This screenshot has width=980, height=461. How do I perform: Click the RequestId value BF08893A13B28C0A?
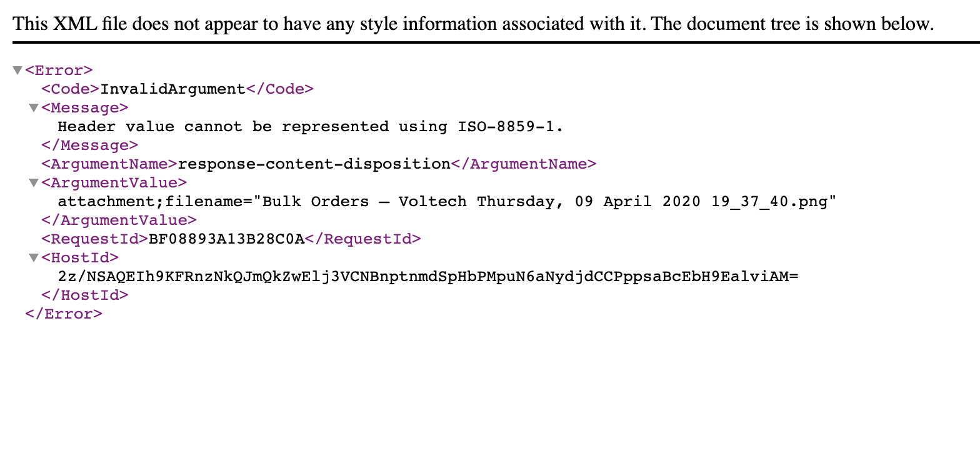226,239
